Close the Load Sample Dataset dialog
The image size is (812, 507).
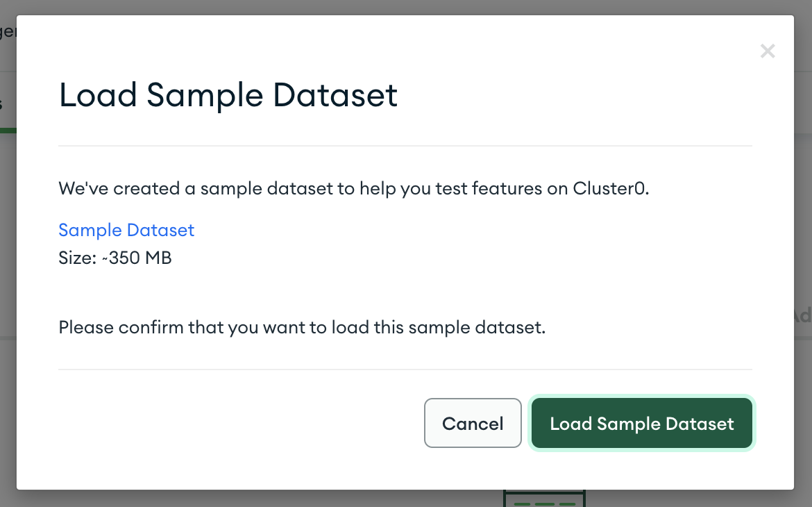(767, 51)
